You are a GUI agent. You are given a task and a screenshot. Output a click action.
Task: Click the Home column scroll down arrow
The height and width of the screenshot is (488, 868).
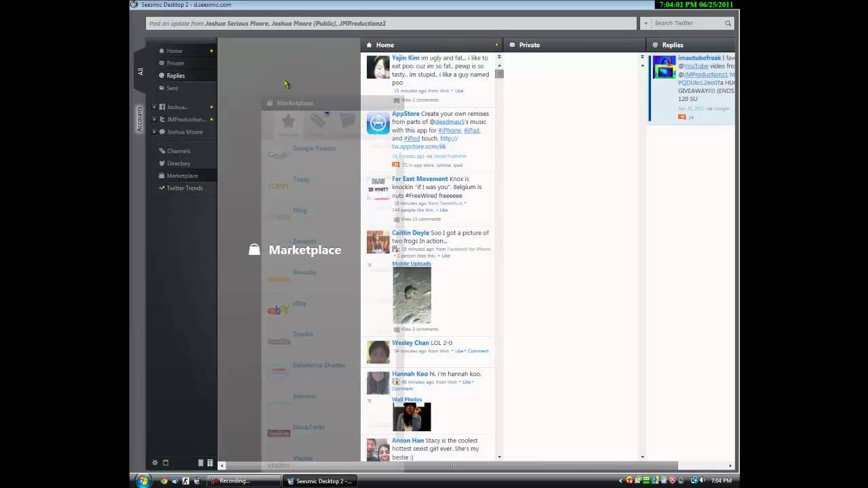pos(499,457)
